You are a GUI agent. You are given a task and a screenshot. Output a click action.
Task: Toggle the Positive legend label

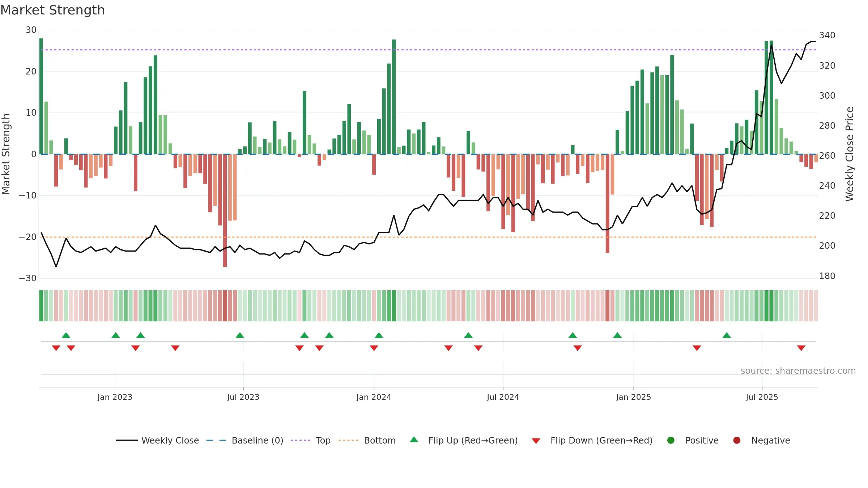(x=702, y=440)
